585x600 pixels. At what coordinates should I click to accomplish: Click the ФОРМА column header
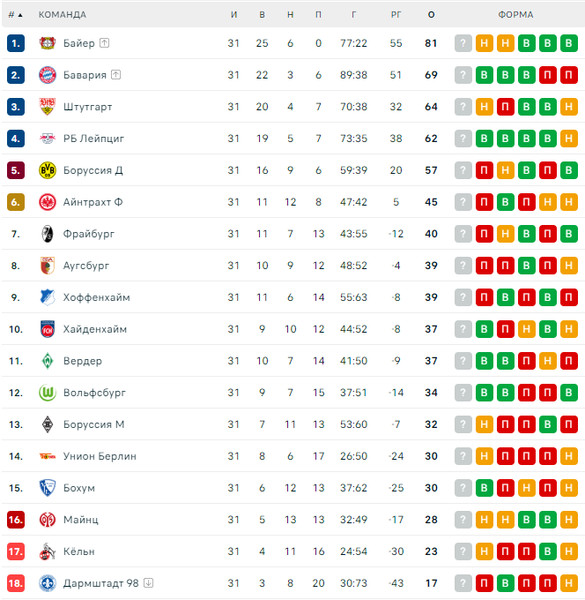point(516,15)
